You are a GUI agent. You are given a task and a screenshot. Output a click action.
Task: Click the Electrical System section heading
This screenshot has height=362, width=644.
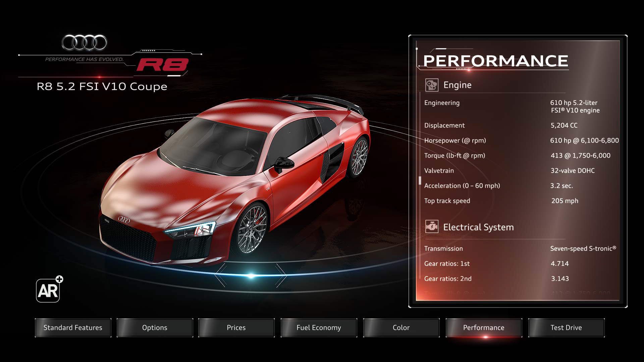(x=478, y=227)
